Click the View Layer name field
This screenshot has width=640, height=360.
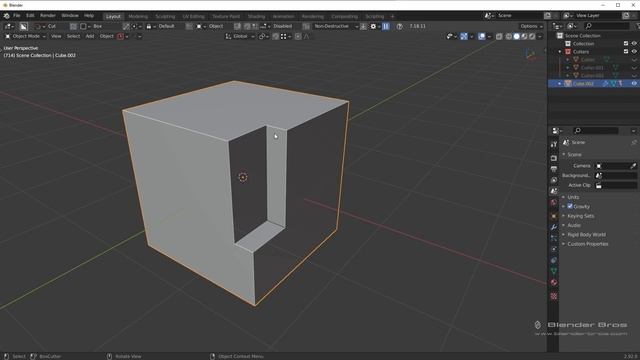coord(598,16)
